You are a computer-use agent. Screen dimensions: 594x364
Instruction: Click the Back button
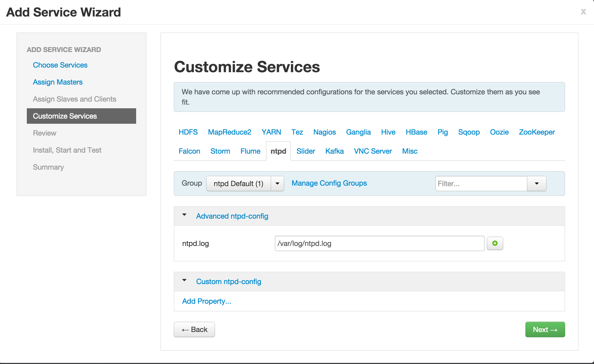pos(194,329)
